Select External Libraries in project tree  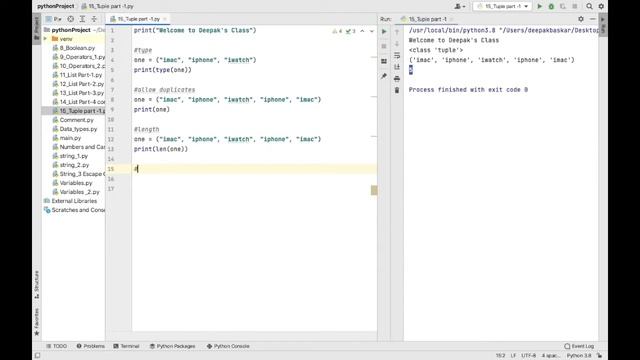point(74,201)
